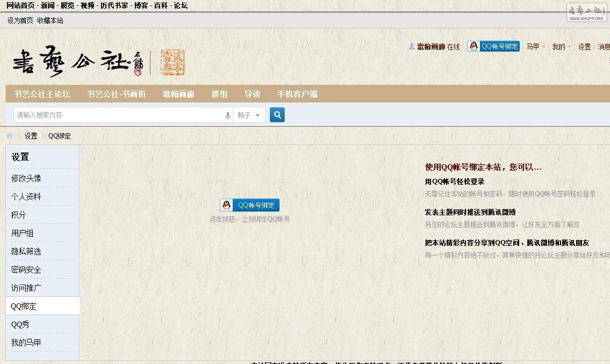Open 访问推广 in the settings sidebar
The height and width of the screenshot is (364, 610).
point(26,288)
